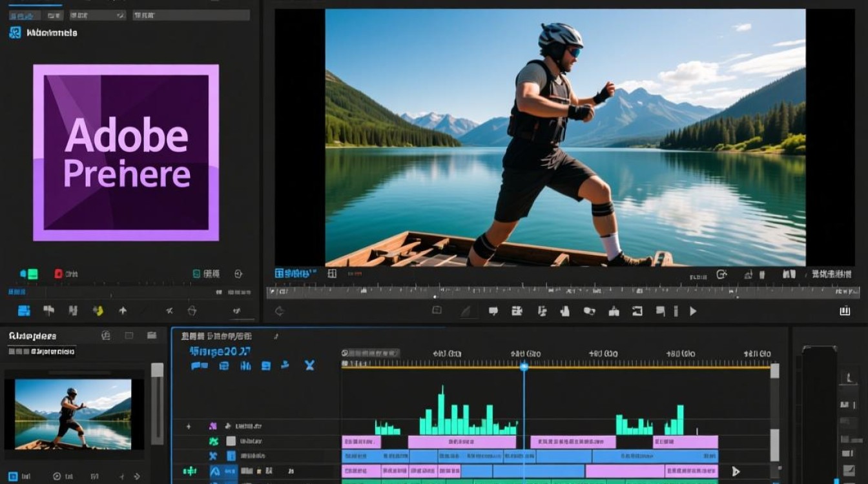Select the Adobe Premiere logo thumbnail in the source panel
The width and height of the screenshot is (868, 484).
click(126, 152)
